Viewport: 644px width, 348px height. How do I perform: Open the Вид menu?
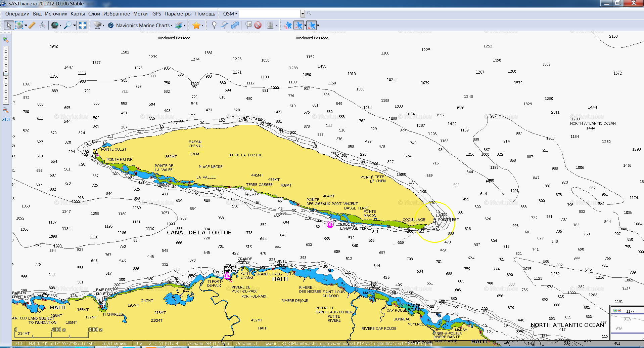coord(37,14)
